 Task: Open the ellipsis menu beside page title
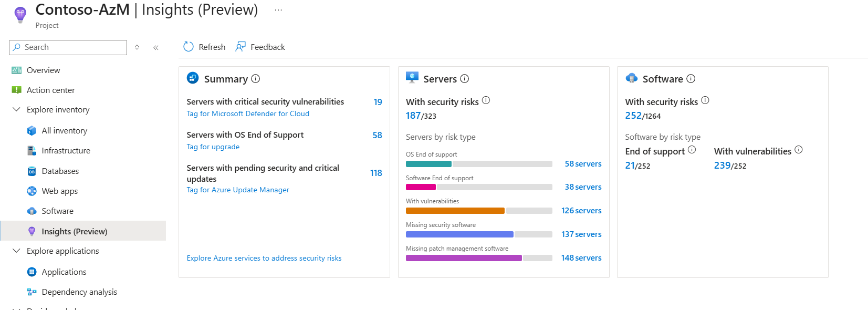(278, 10)
